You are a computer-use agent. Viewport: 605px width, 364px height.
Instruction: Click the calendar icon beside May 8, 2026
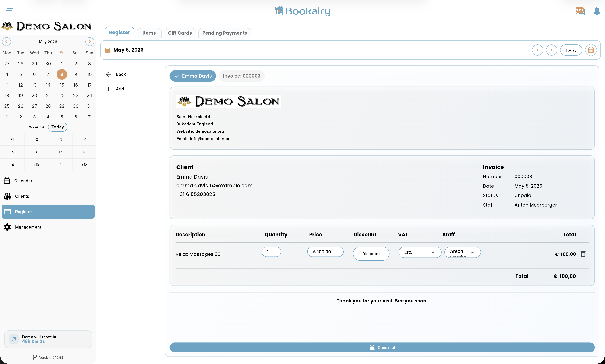pyautogui.click(x=107, y=50)
